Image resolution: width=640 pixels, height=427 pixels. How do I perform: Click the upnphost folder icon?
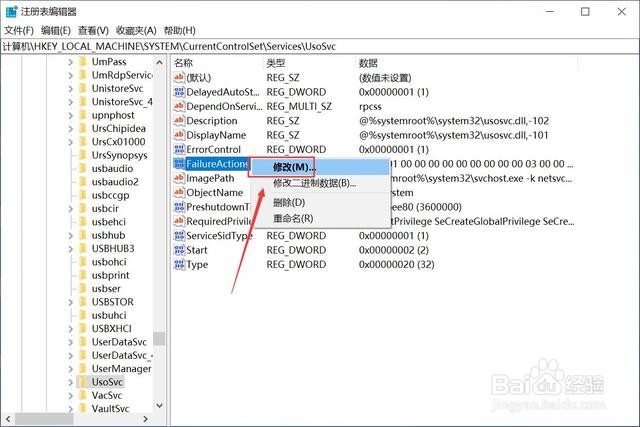click(x=83, y=115)
